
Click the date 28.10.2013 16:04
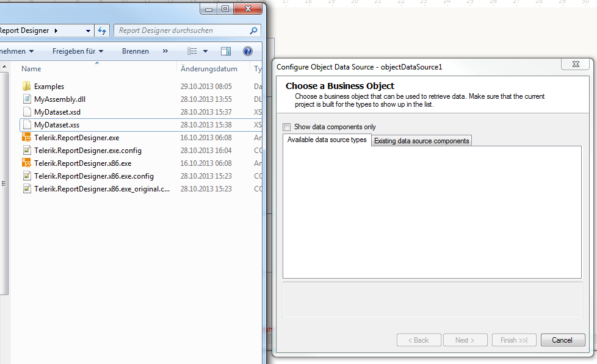206,151
